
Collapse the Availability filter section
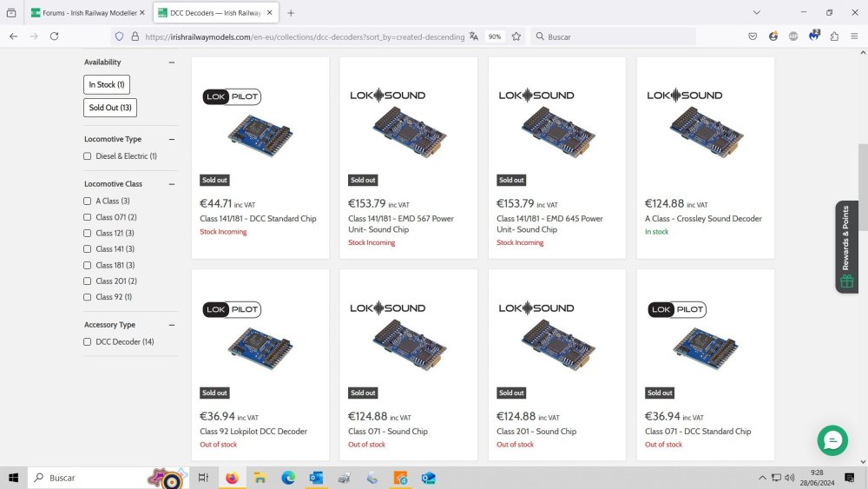click(172, 63)
